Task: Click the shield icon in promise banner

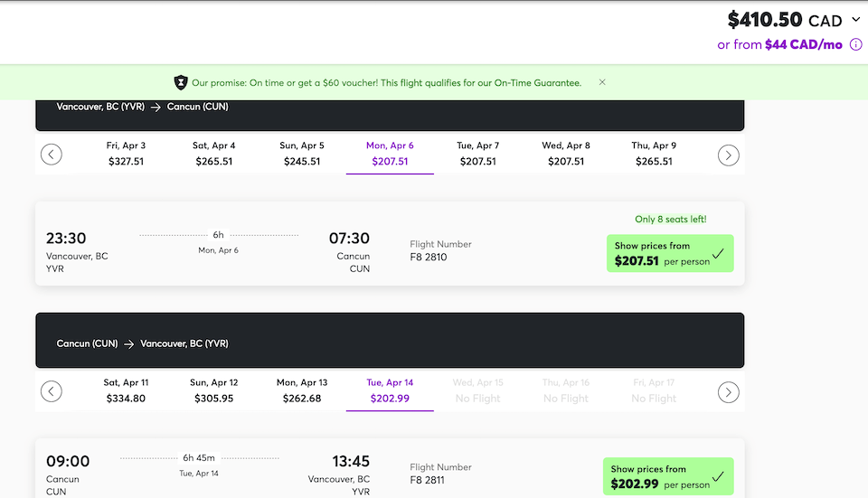Action: click(181, 82)
